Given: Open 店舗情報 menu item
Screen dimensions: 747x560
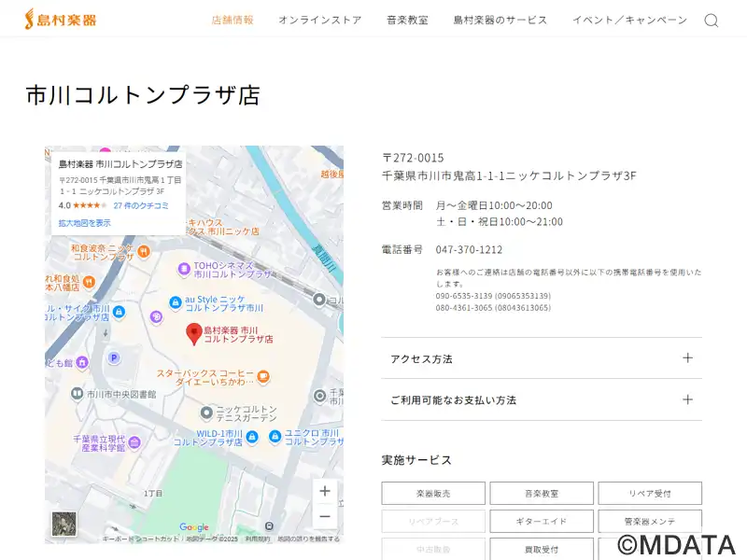Looking at the screenshot, I should tap(233, 20).
